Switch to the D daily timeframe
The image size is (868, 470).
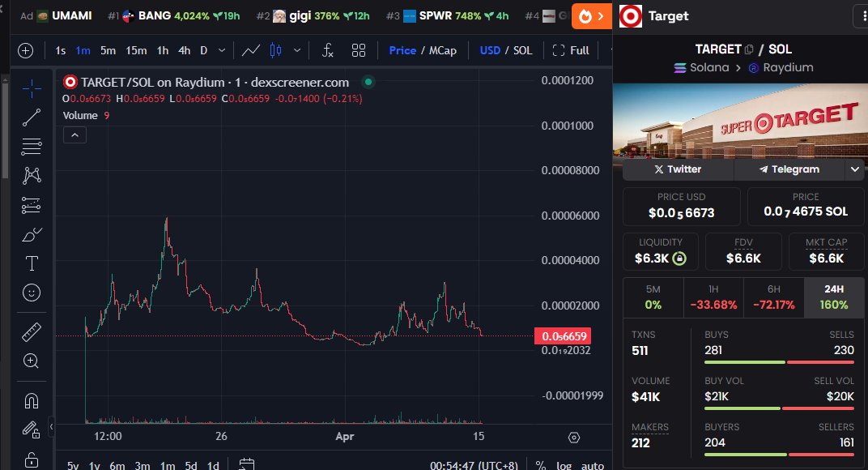pos(204,50)
